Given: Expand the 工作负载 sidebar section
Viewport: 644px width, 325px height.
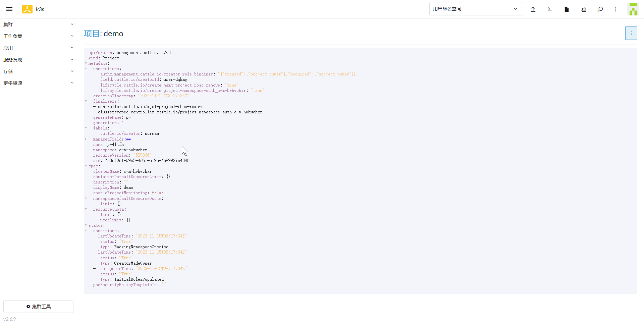Looking at the screenshot, I should point(38,36).
